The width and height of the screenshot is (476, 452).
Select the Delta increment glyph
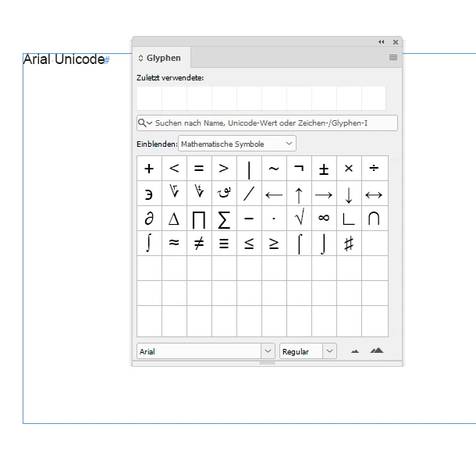[x=174, y=219]
